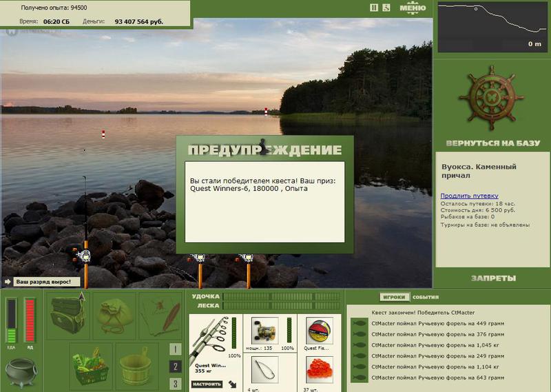Click the cooking cauldron icon
The height and width of the screenshot is (392, 551).
click(x=21, y=372)
